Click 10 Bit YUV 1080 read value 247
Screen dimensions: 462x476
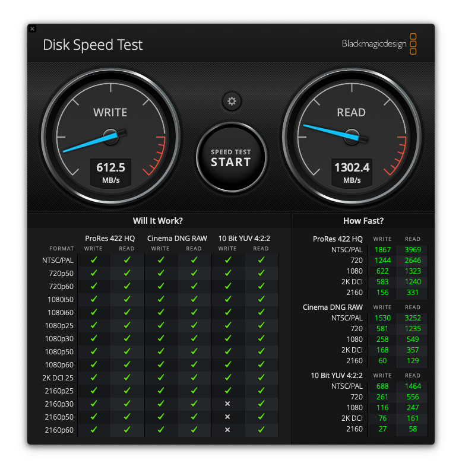click(413, 407)
